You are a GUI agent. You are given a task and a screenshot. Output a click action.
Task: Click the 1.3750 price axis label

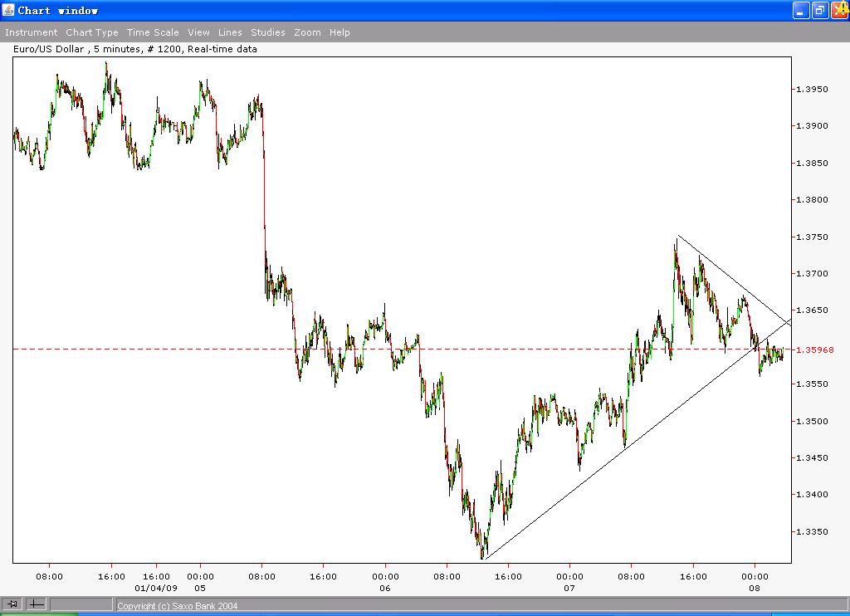click(x=812, y=237)
